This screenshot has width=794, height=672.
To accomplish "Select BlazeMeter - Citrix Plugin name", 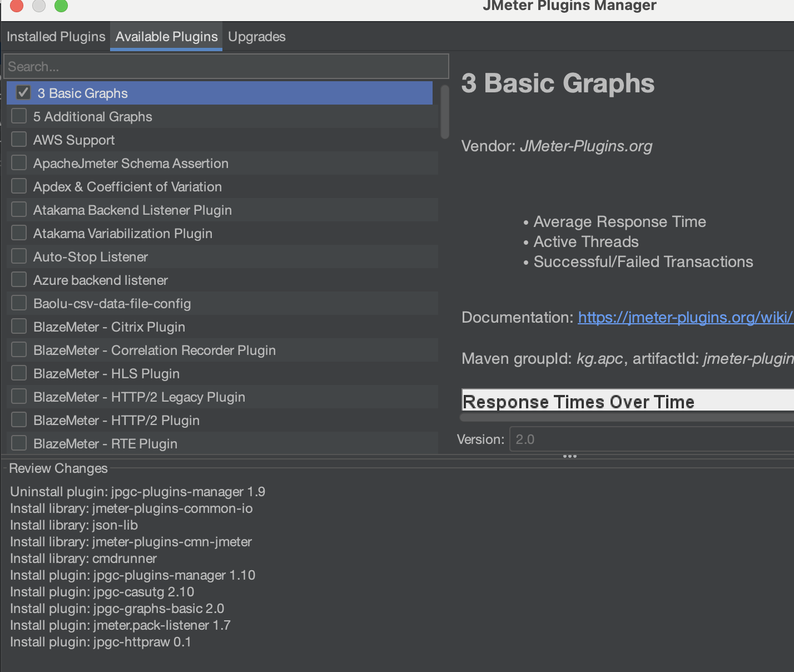I will (x=109, y=327).
